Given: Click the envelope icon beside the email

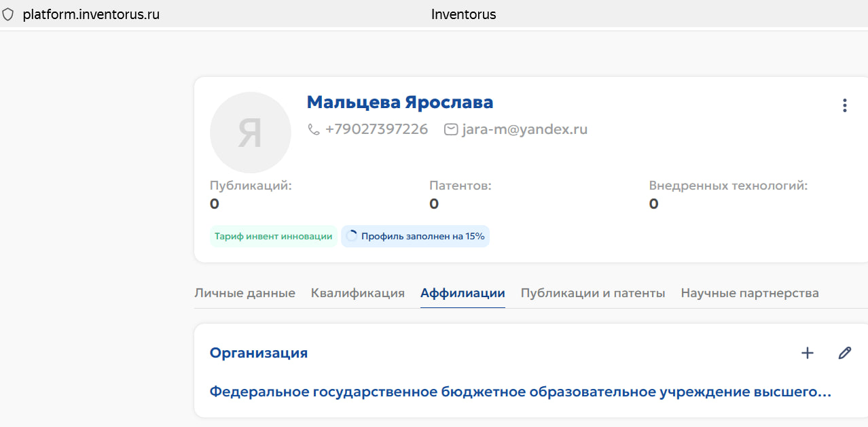Looking at the screenshot, I should (x=451, y=129).
